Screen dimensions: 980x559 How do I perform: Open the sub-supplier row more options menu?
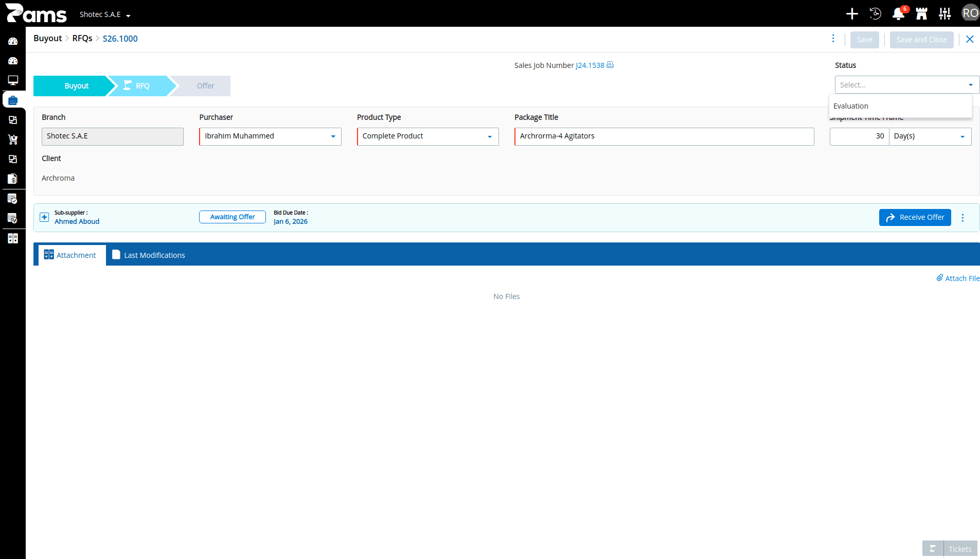pyautogui.click(x=963, y=218)
